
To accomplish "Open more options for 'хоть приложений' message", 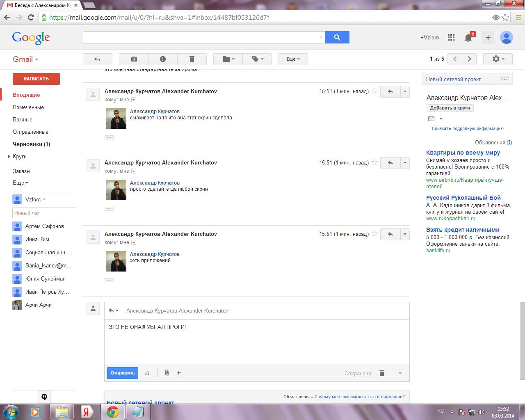I will pyautogui.click(x=405, y=234).
